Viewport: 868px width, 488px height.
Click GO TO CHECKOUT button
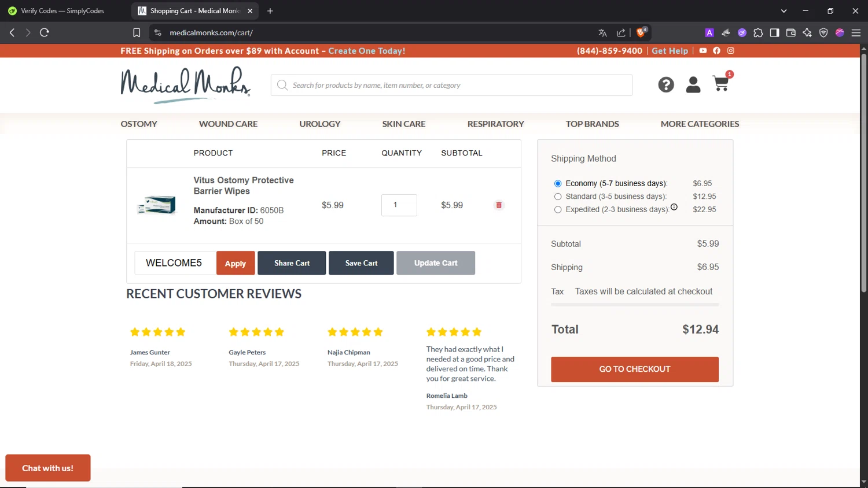[635, 369]
